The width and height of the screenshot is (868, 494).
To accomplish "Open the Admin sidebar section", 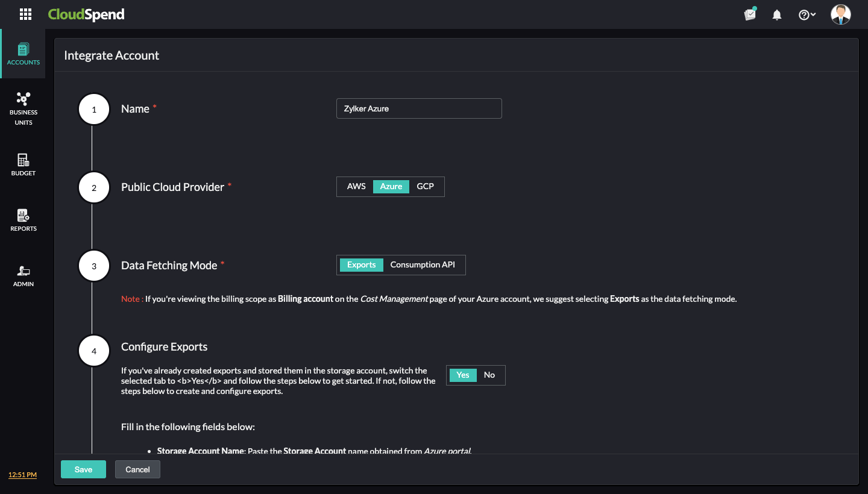I will [24, 275].
